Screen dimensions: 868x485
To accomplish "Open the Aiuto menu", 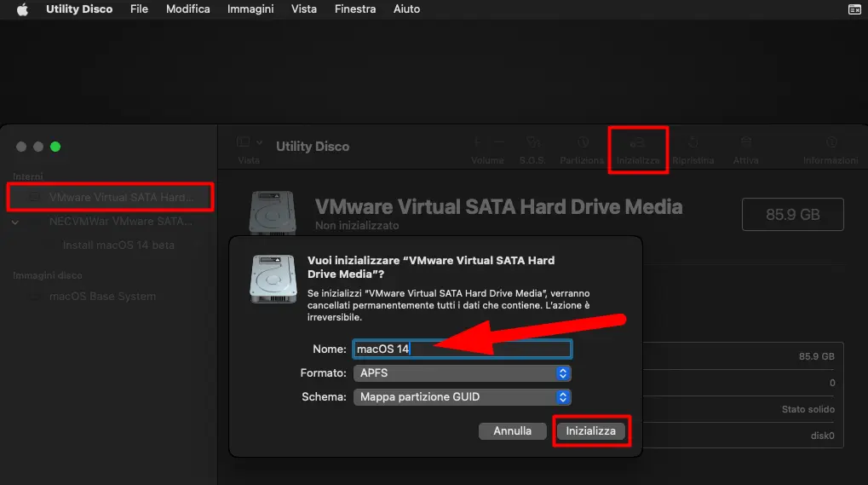I will 406,9.
